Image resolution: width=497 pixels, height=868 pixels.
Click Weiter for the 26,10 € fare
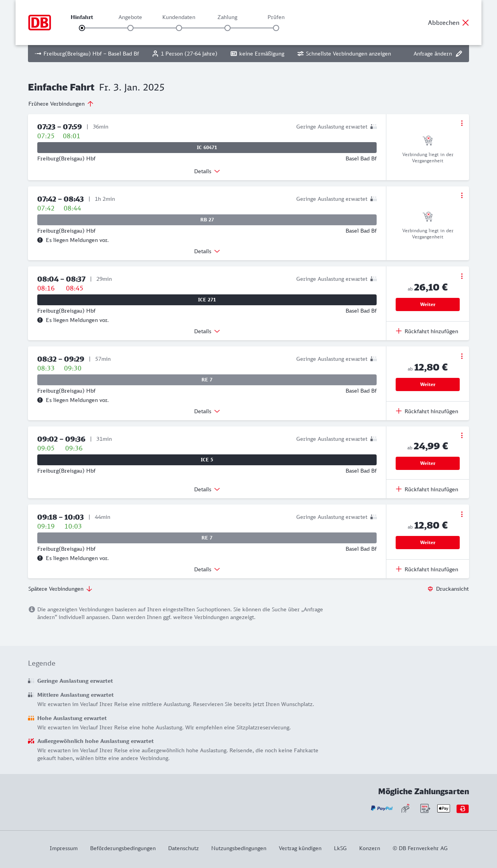[x=427, y=304]
